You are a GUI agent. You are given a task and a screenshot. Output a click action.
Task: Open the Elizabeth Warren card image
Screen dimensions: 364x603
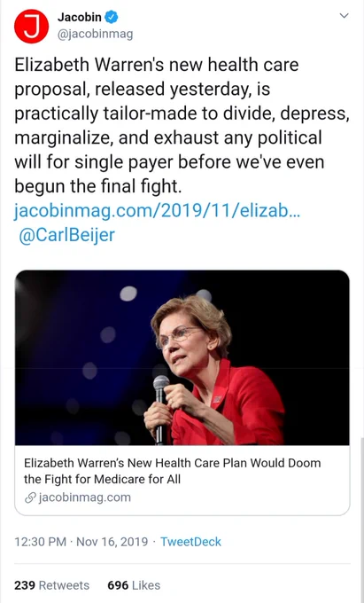pyautogui.click(x=182, y=357)
